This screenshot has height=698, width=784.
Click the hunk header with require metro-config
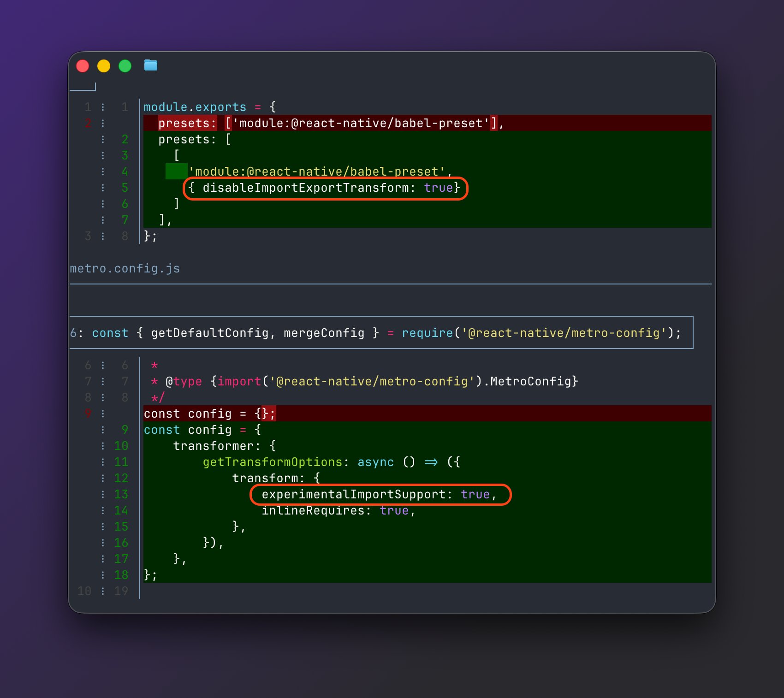pyautogui.click(x=381, y=332)
